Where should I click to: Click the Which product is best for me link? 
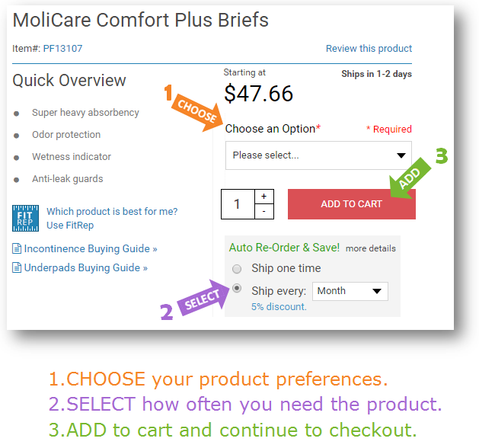(x=112, y=212)
